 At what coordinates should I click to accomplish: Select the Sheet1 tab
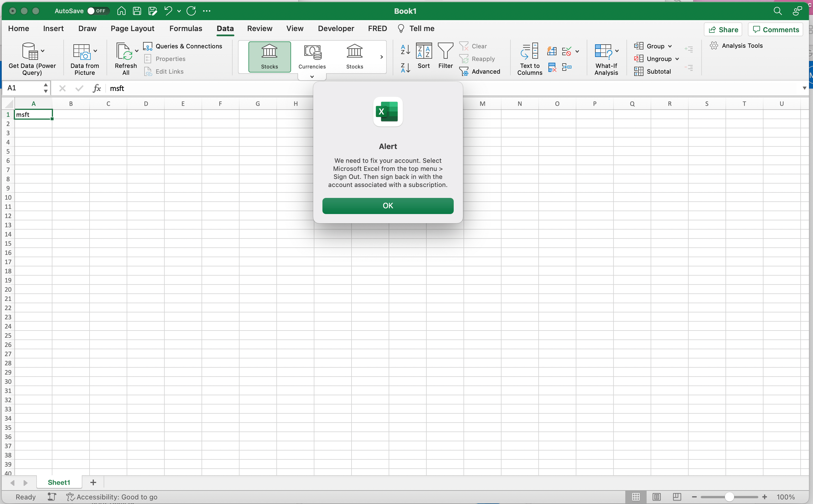[x=59, y=482]
